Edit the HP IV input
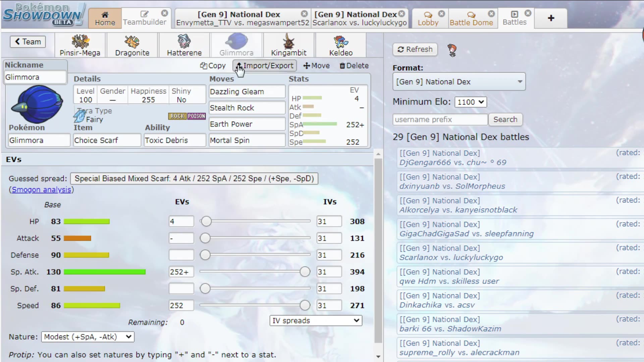 tap(329, 221)
